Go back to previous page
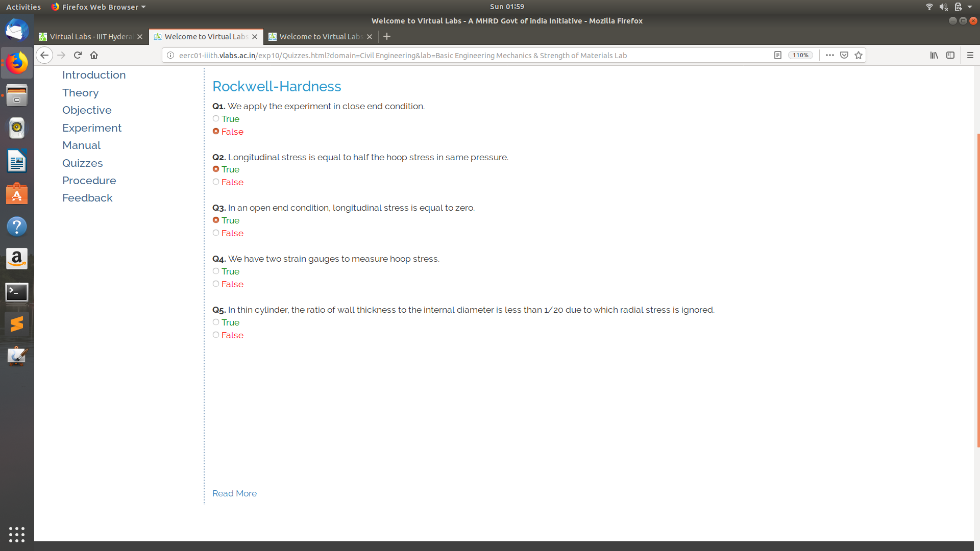 click(x=44, y=55)
